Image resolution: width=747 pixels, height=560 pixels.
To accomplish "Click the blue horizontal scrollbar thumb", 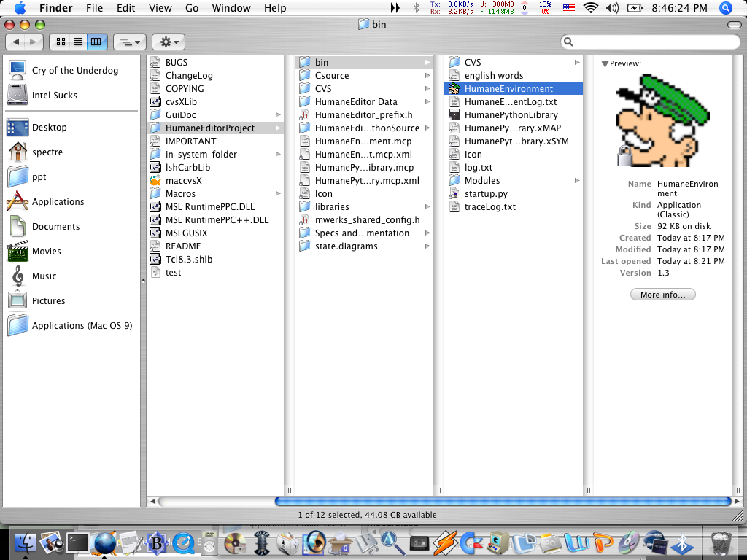I will point(503,502).
